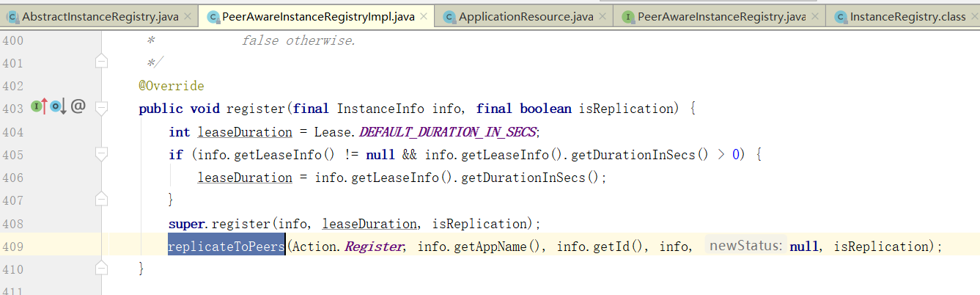Click the method fold end marker at line 410
Screen dimensions: 980x295
(102, 269)
